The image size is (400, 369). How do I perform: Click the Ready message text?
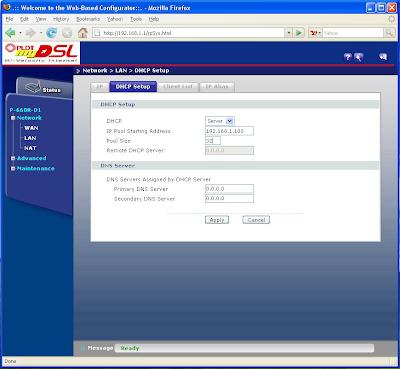tap(130, 348)
